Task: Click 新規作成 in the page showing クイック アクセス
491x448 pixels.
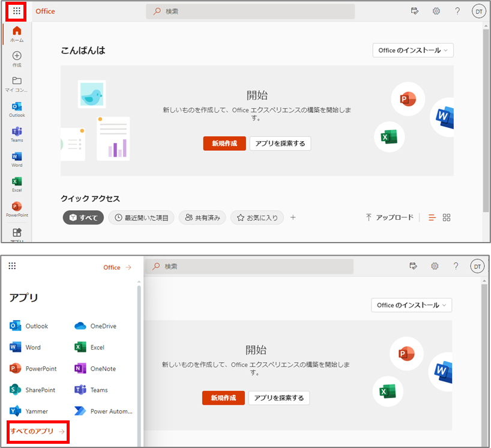Action: click(x=224, y=144)
